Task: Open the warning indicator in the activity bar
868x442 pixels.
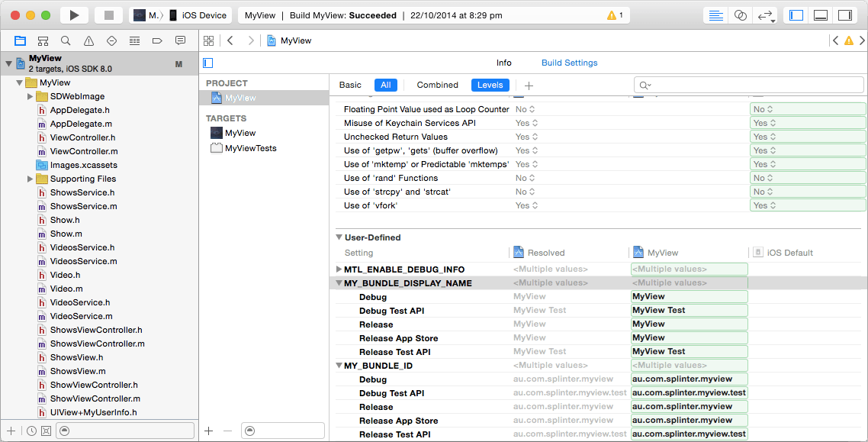Action: [615, 15]
